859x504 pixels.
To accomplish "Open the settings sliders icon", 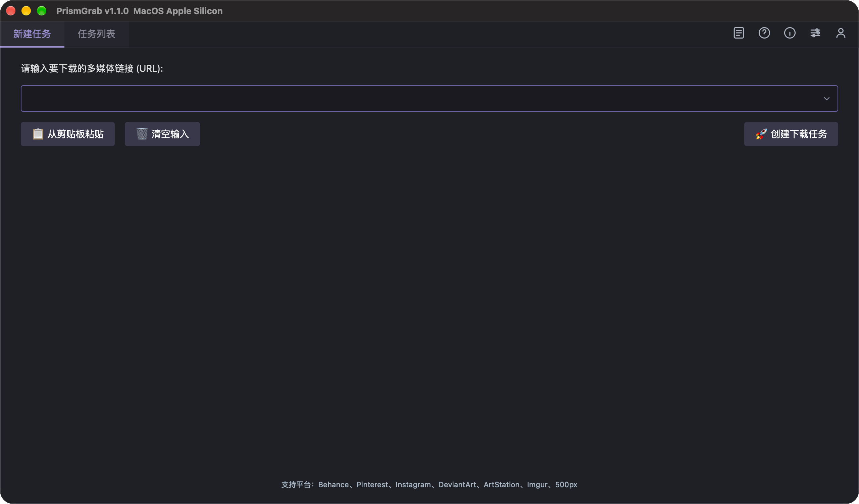I will pos(815,33).
